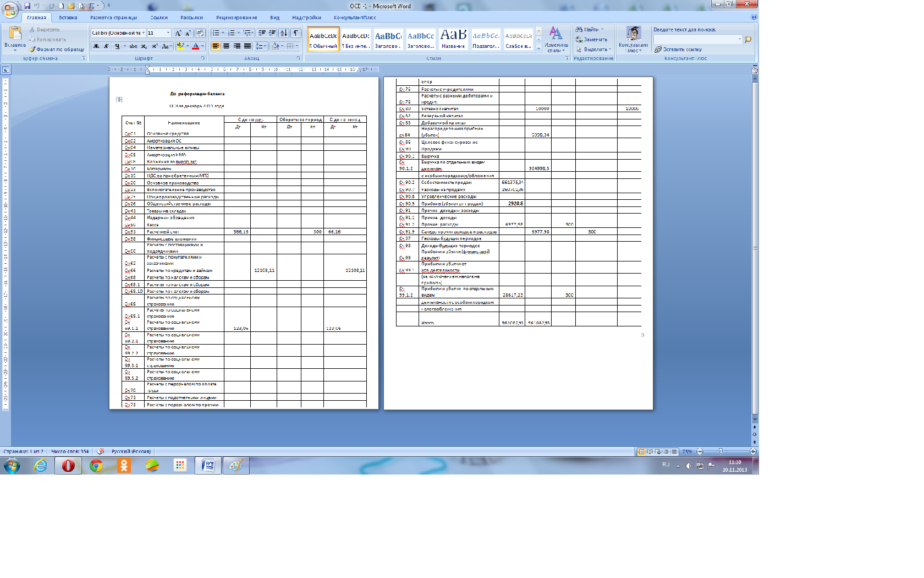Apply superscript formatting

[155, 46]
